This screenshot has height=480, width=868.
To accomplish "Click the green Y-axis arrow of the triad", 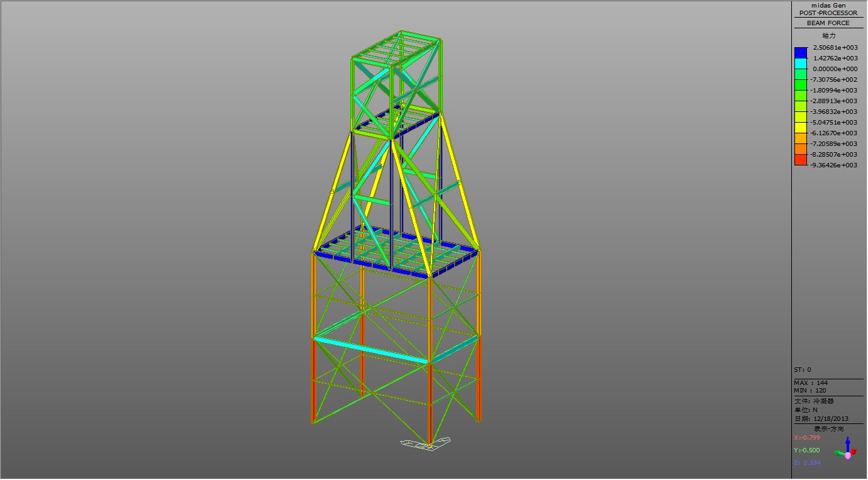I will pyautogui.click(x=838, y=452).
